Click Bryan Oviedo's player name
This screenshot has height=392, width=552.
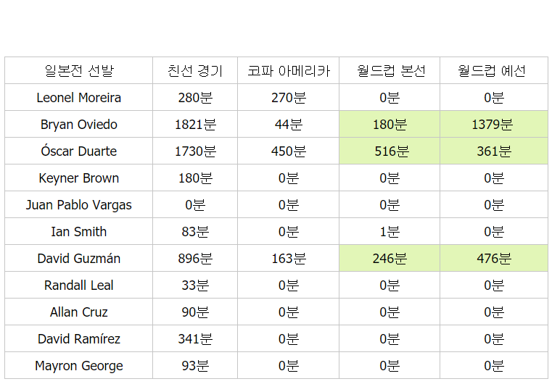(x=79, y=125)
